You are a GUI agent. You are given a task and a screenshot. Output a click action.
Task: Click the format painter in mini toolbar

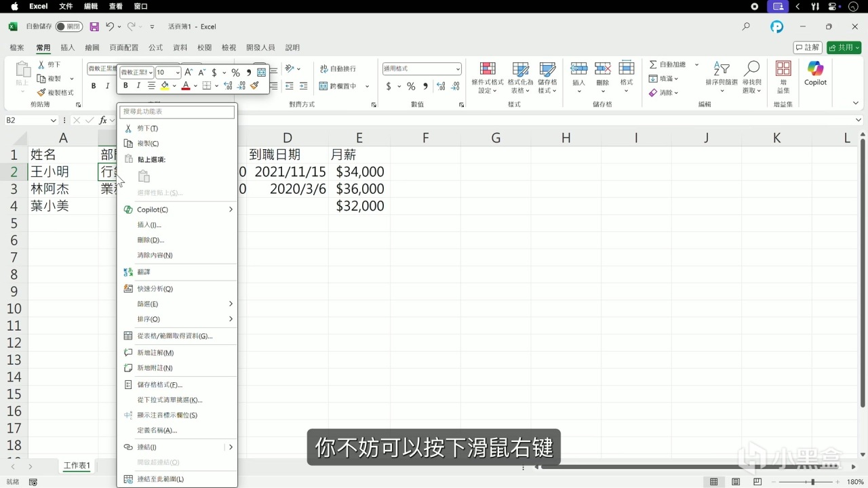coord(254,85)
